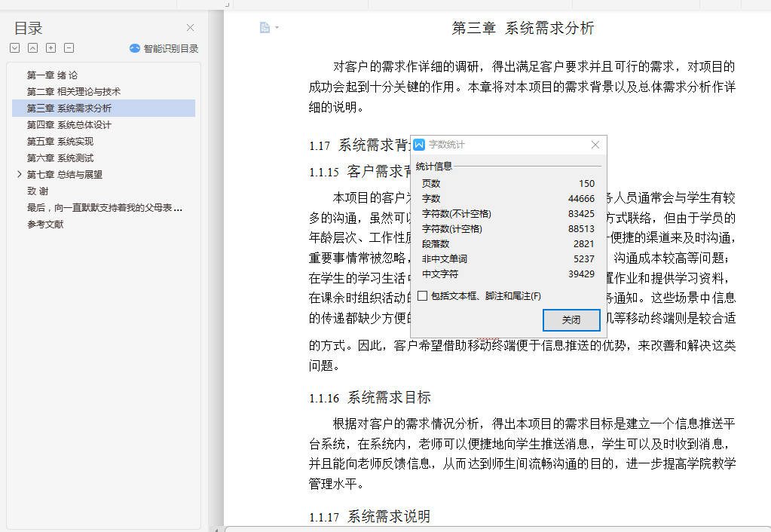Click the 中文字符 value 39429

[x=581, y=274]
